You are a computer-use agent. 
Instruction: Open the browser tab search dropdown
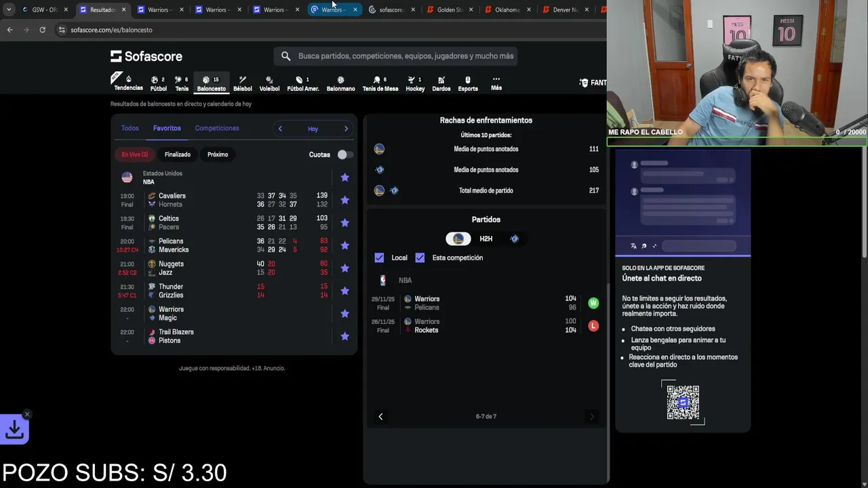9,10
